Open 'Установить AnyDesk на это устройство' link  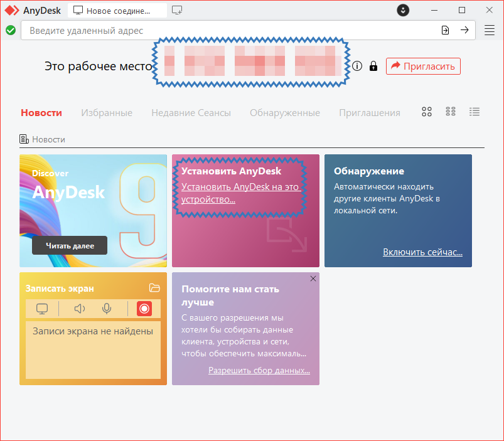[x=241, y=193]
